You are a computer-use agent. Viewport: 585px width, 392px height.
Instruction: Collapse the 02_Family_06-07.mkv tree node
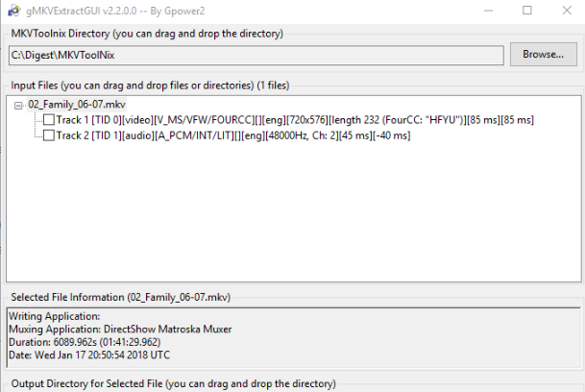pyautogui.click(x=18, y=106)
